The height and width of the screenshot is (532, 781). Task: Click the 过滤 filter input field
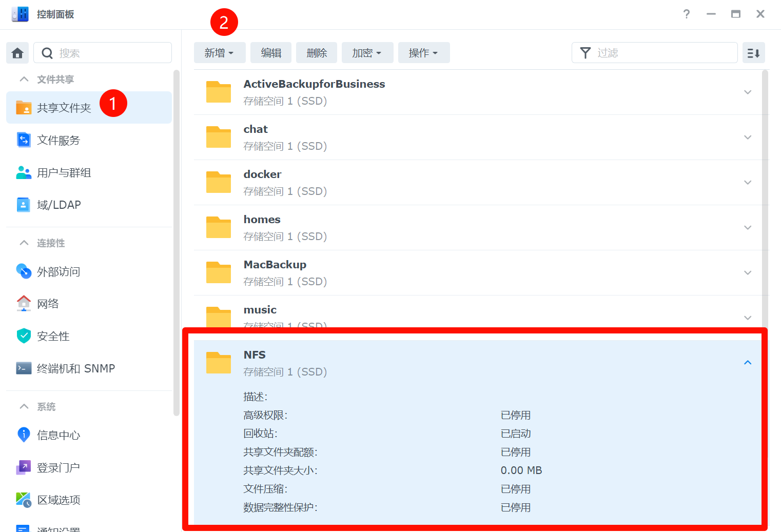662,53
